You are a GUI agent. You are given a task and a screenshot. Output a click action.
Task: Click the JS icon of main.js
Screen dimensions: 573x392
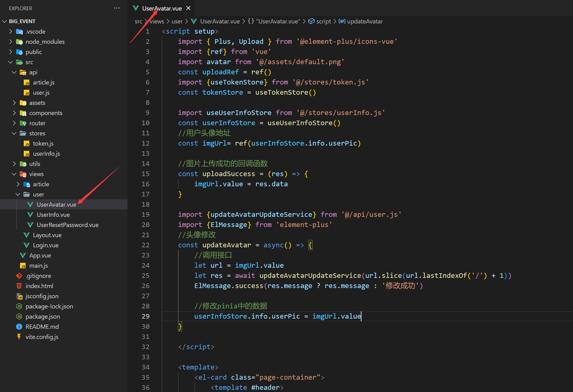(23, 266)
